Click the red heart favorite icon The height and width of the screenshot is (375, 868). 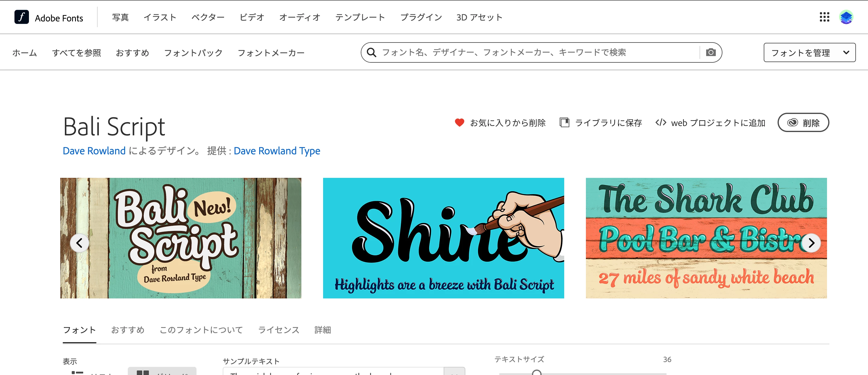pos(459,123)
